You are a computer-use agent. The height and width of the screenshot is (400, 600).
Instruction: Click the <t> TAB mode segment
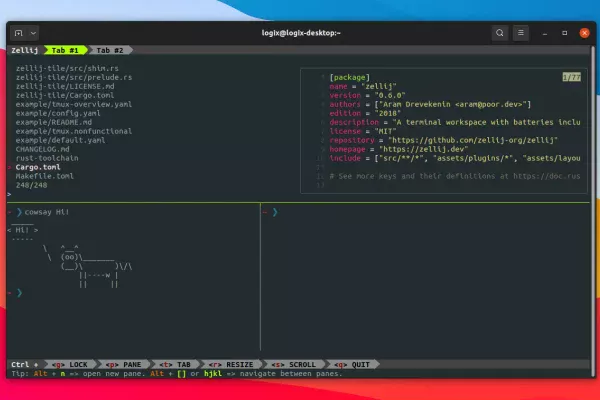coord(175,364)
